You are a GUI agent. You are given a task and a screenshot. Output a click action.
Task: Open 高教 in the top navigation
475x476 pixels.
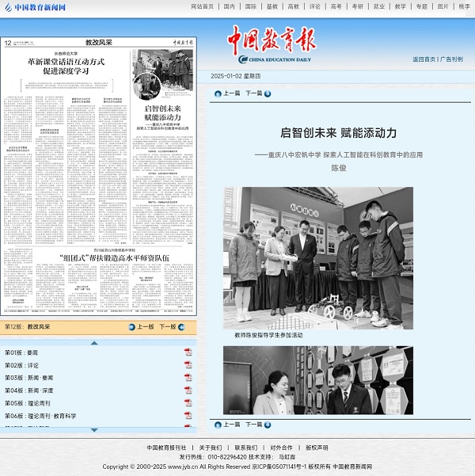[x=293, y=6]
